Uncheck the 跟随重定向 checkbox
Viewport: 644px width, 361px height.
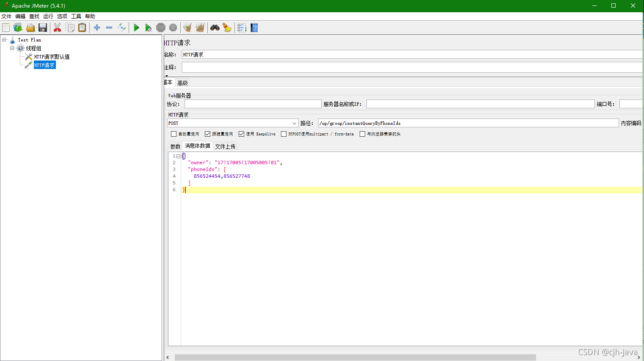[x=207, y=134]
